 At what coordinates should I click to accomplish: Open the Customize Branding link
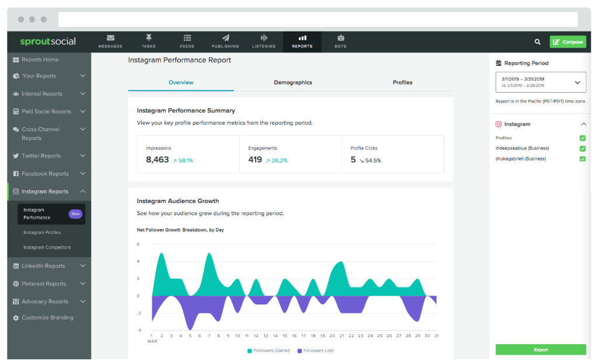[x=47, y=318]
